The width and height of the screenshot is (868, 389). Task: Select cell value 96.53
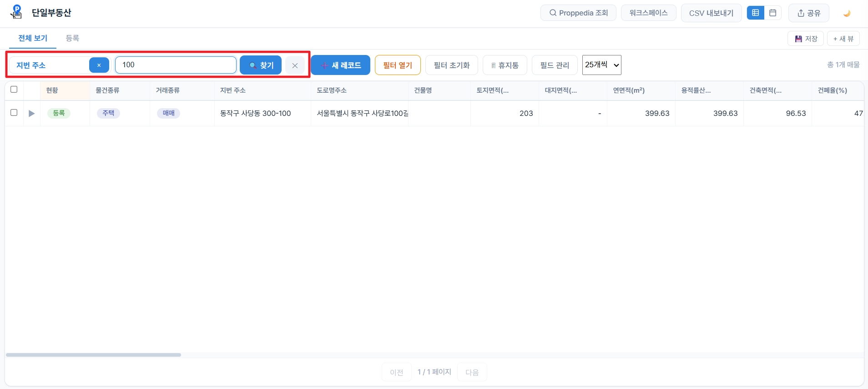point(777,113)
